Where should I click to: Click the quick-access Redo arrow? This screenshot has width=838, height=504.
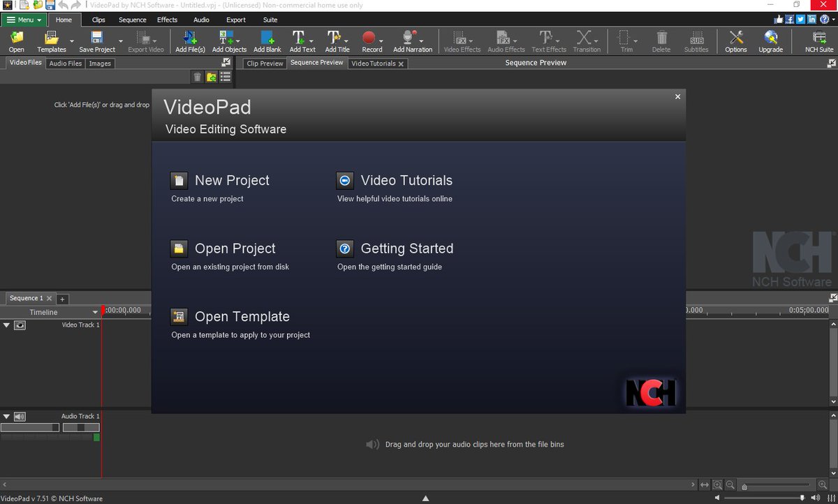point(75,5)
